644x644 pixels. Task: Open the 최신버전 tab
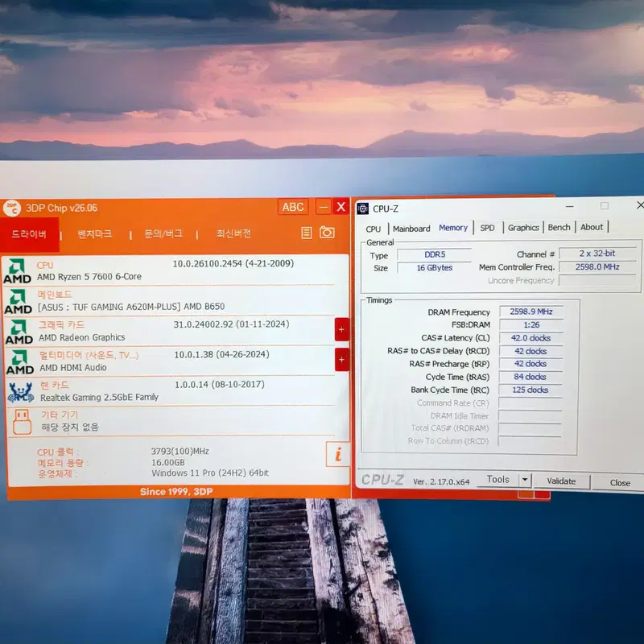click(x=233, y=233)
